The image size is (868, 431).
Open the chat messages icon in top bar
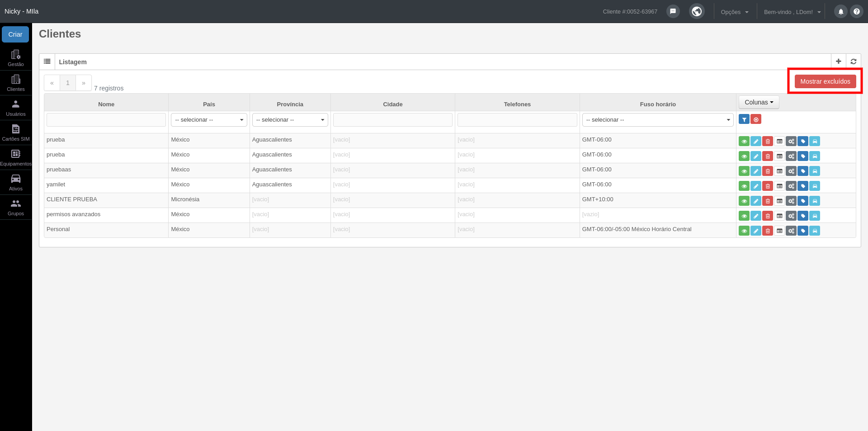pos(673,11)
